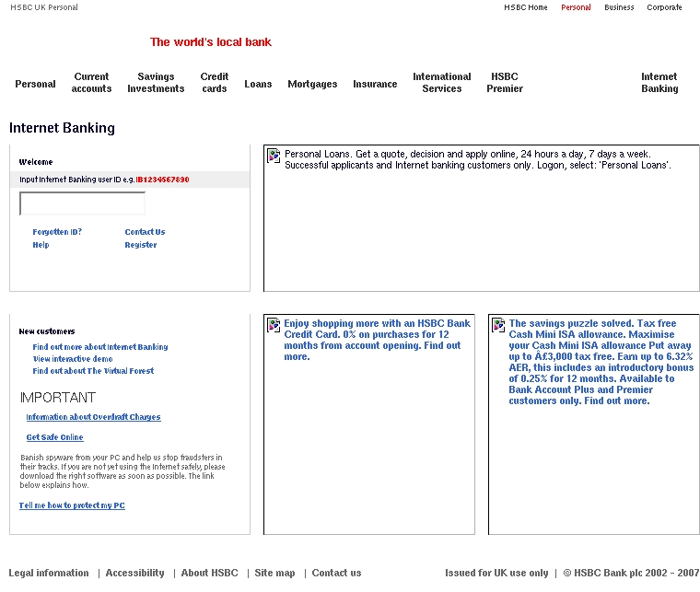Click broken image icon beside Cash Mini ISA offer
The height and width of the screenshot is (592, 700).
click(x=498, y=325)
